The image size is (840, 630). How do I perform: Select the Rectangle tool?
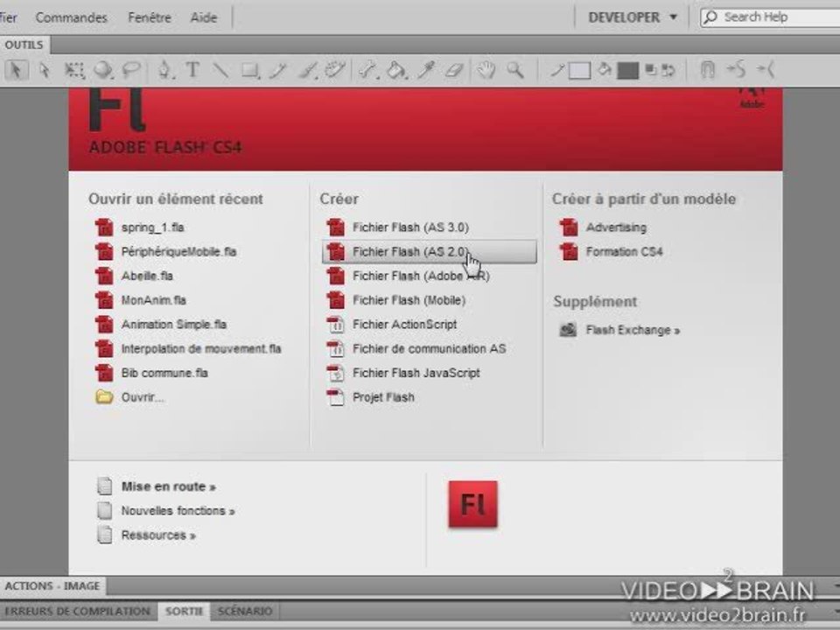pos(250,70)
